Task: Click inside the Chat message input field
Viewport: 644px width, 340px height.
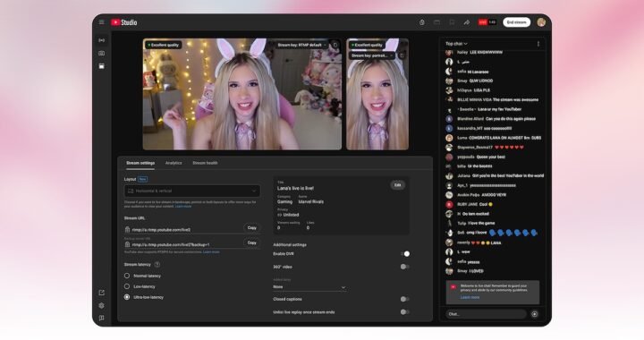Action: [x=486, y=314]
